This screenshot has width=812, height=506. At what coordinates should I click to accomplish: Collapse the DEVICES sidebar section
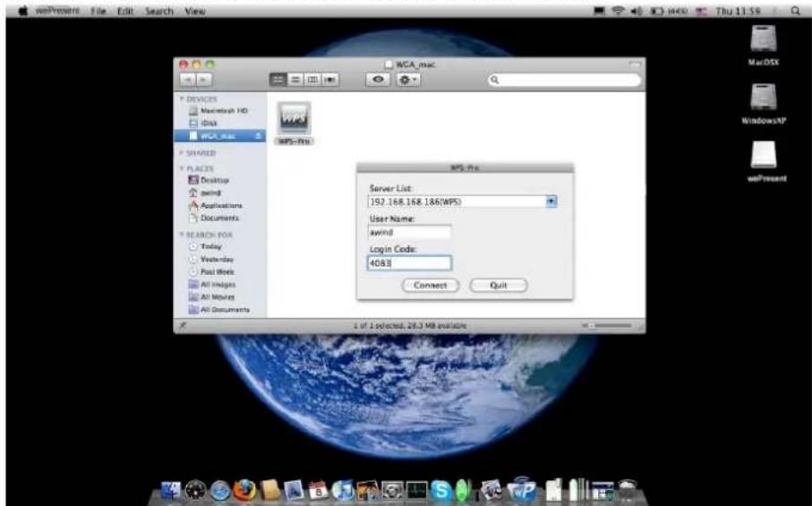(x=183, y=99)
